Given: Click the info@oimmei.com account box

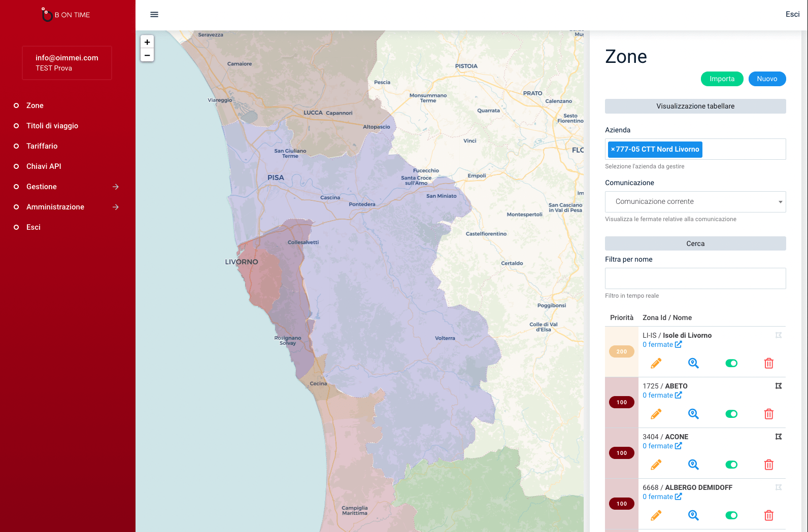Looking at the screenshot, I should (67, 63).
